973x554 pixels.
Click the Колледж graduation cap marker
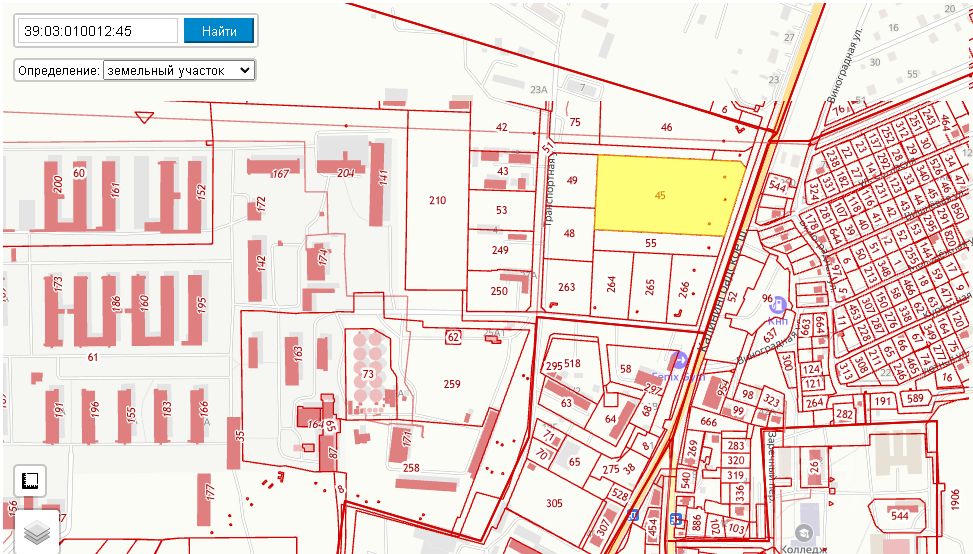(x=804, y=534)
